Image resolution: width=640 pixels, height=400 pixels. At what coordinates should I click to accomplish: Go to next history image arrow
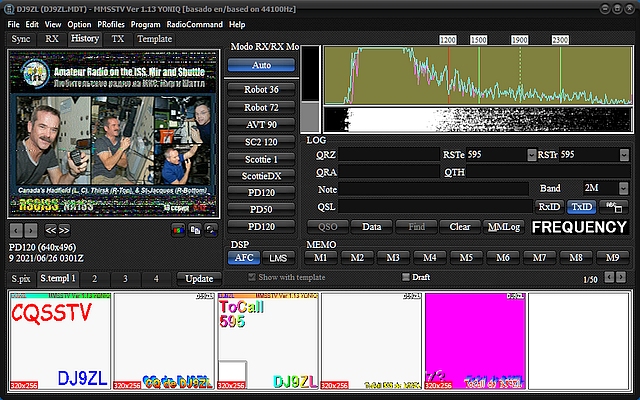click(31, 230)
